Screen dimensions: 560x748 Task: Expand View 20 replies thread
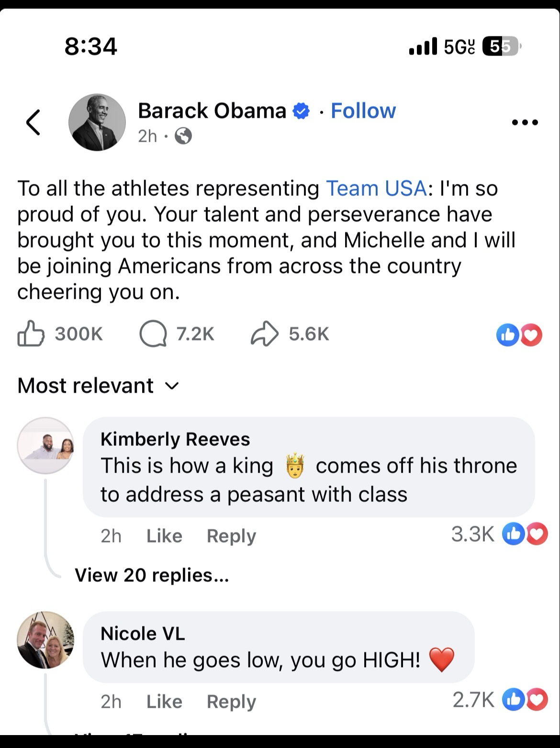(x=152, y=575)
